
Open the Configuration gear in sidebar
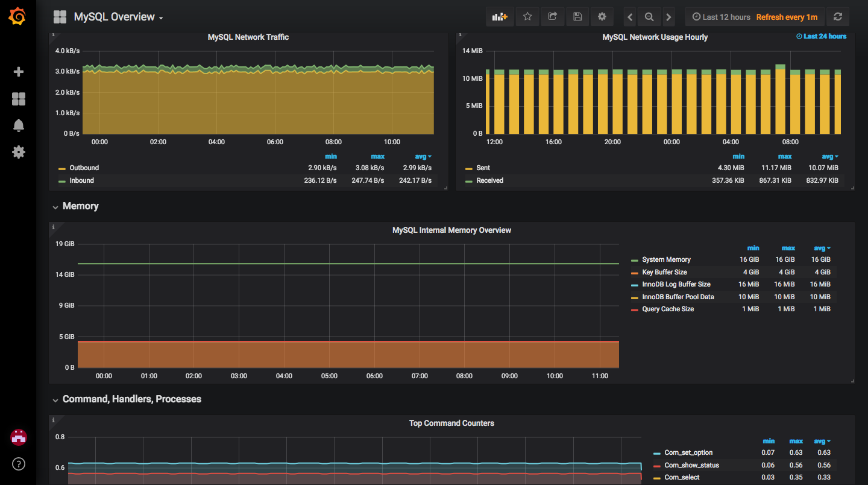pos(19,152)
